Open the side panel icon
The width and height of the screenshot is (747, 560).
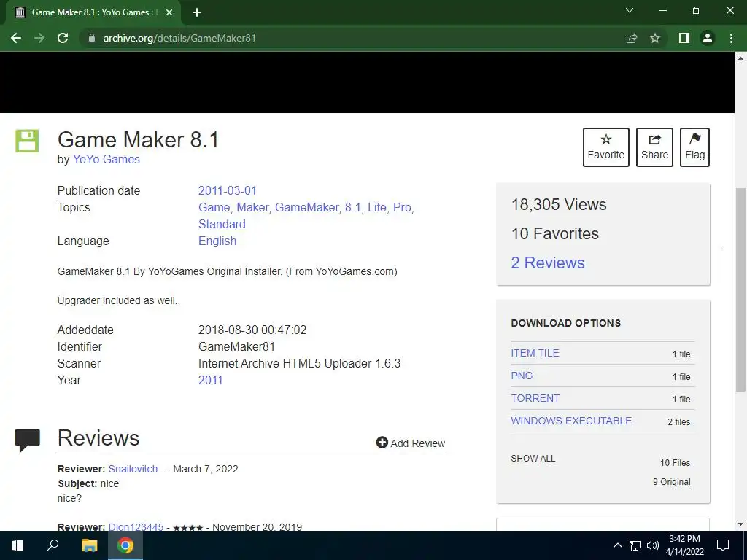tap(684, 38)
